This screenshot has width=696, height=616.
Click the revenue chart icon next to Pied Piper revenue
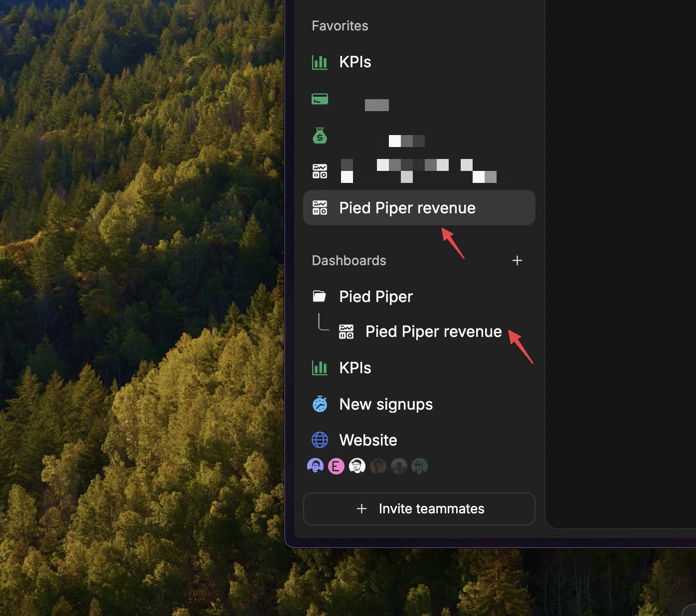click(x=321, y=207)
